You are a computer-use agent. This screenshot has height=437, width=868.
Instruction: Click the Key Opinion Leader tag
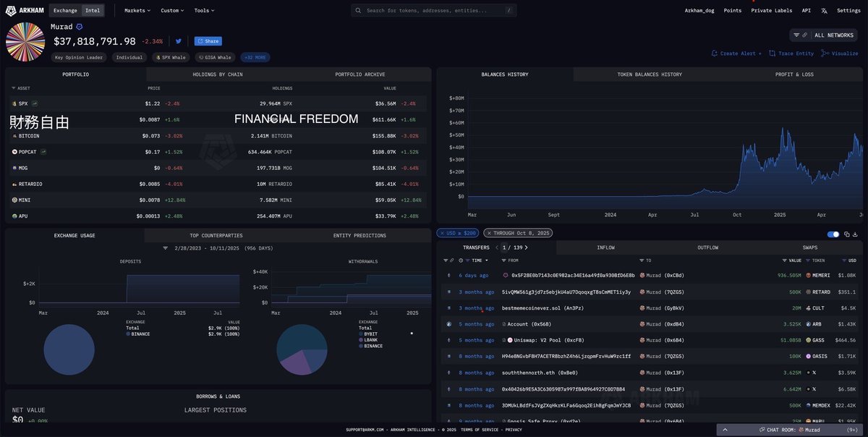click(80, 57)
